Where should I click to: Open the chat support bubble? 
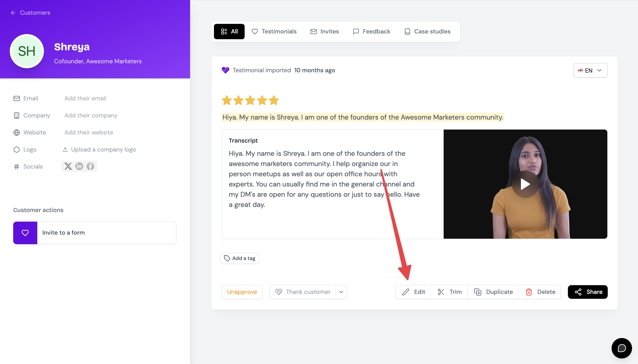pos(622,348)
